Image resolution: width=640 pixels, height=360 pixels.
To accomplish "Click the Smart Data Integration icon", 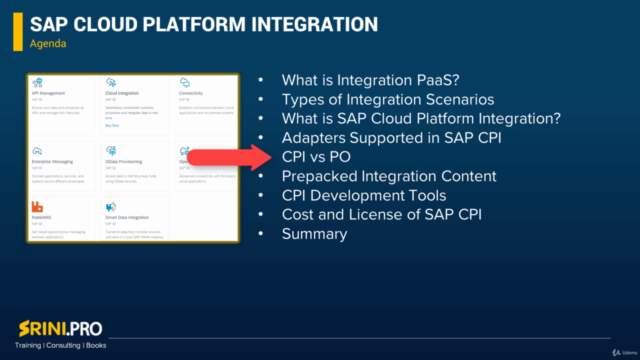I will [x=111, y=207].
